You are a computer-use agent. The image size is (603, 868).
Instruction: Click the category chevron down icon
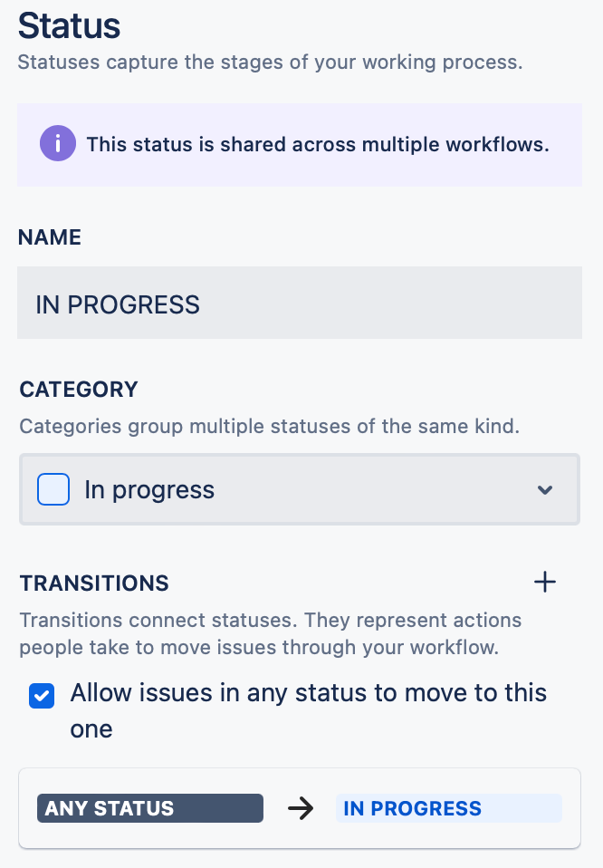coord(545,490)
